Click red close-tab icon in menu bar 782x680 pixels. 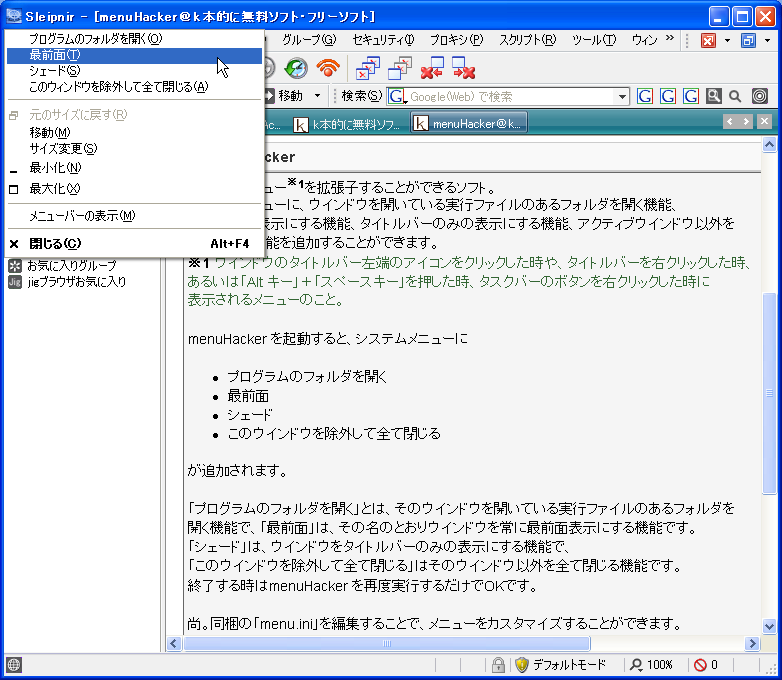point(708,40)
